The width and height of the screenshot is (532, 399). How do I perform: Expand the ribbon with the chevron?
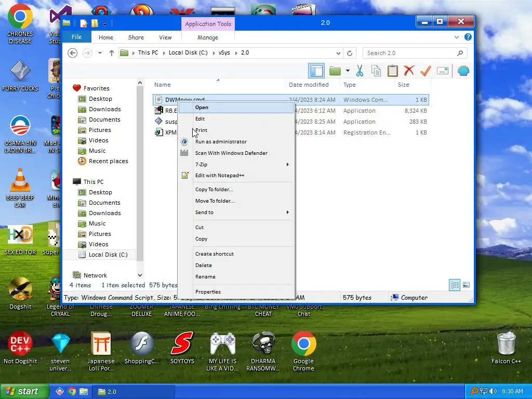(456, 37)
